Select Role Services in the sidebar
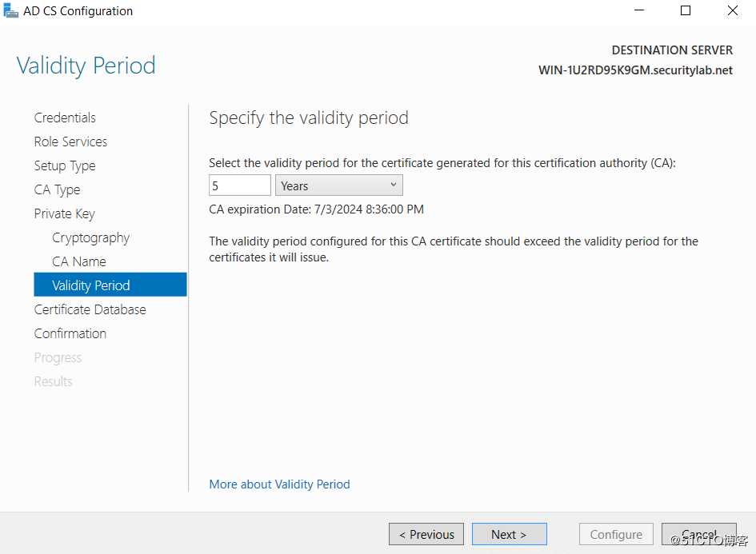The width and height of the screenshot is (756, 554). point(70,141)
